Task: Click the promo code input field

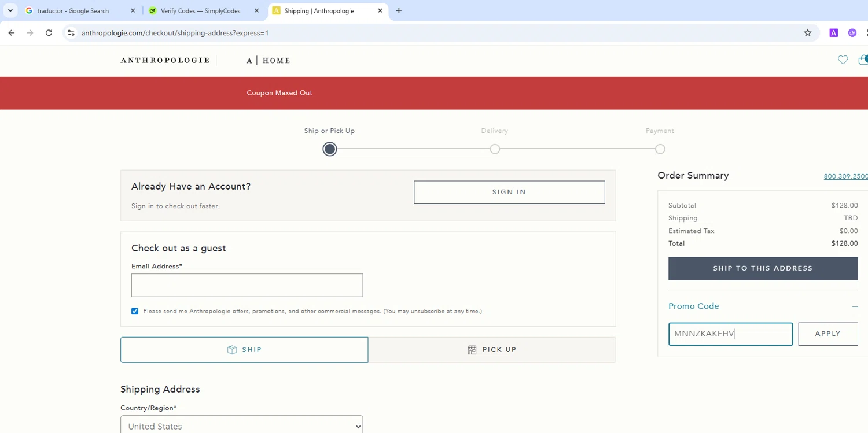Action: (731, 334)
